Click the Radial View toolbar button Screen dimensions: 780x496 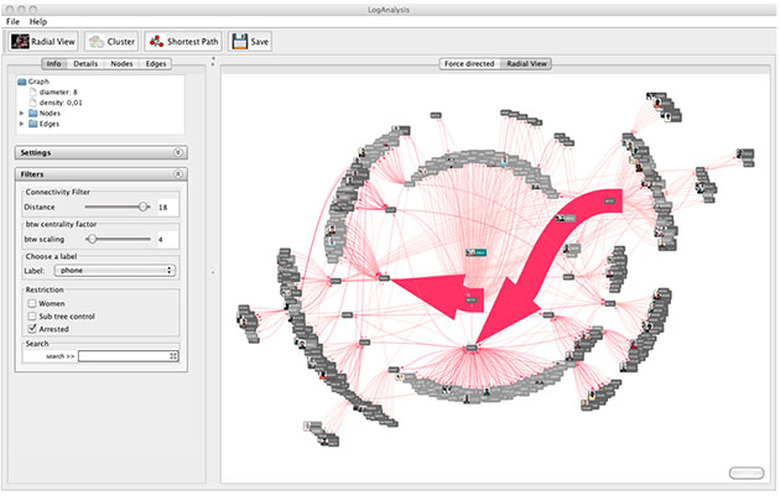pyautogui.click(x=43, y=42)
